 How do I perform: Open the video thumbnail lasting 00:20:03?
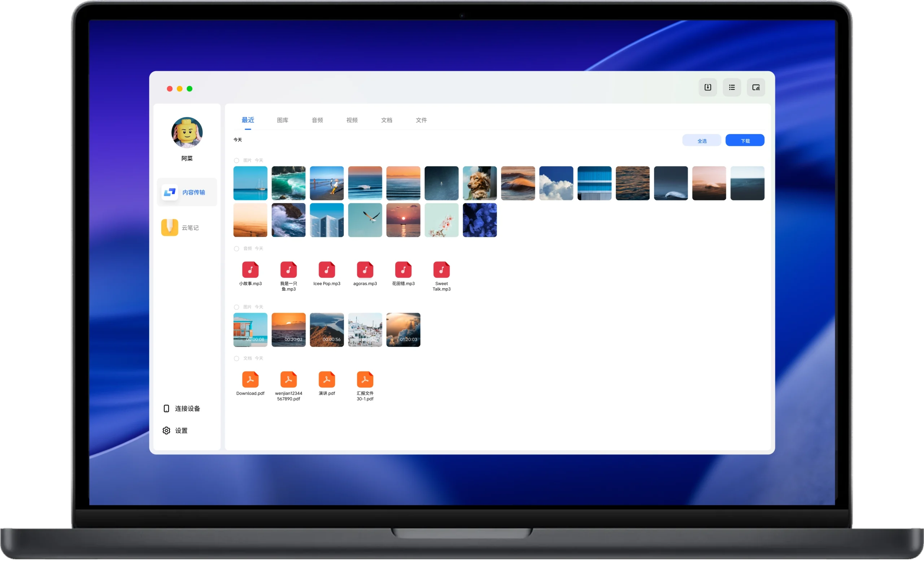[288, 330]
